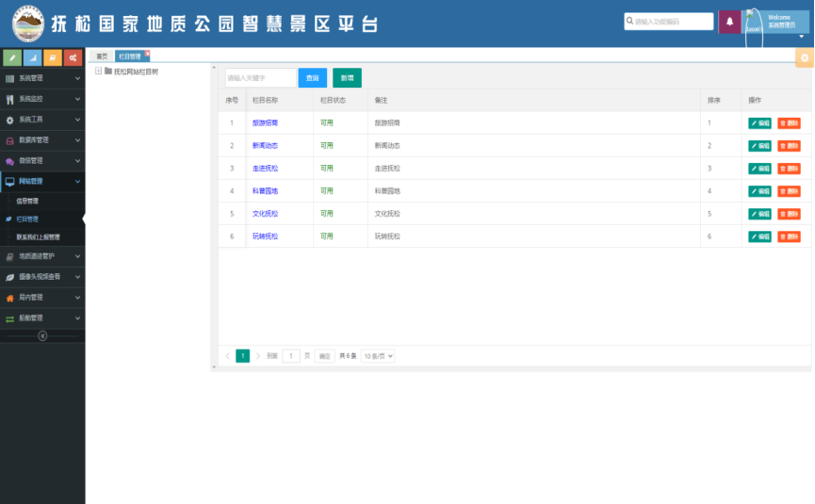Open the user dropdown arrow under Welcome
815x504 pixels.
[x=802, y=37]
